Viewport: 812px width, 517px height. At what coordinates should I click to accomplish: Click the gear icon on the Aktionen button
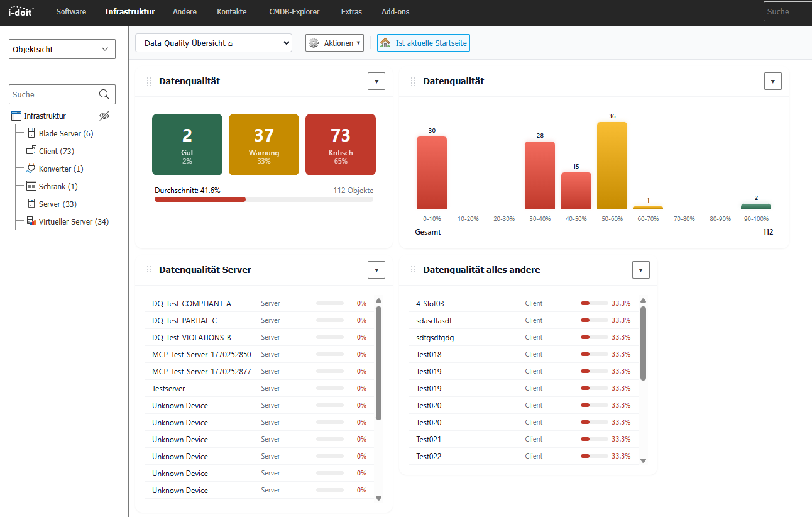pyautogui.click(x=313, y=43)
